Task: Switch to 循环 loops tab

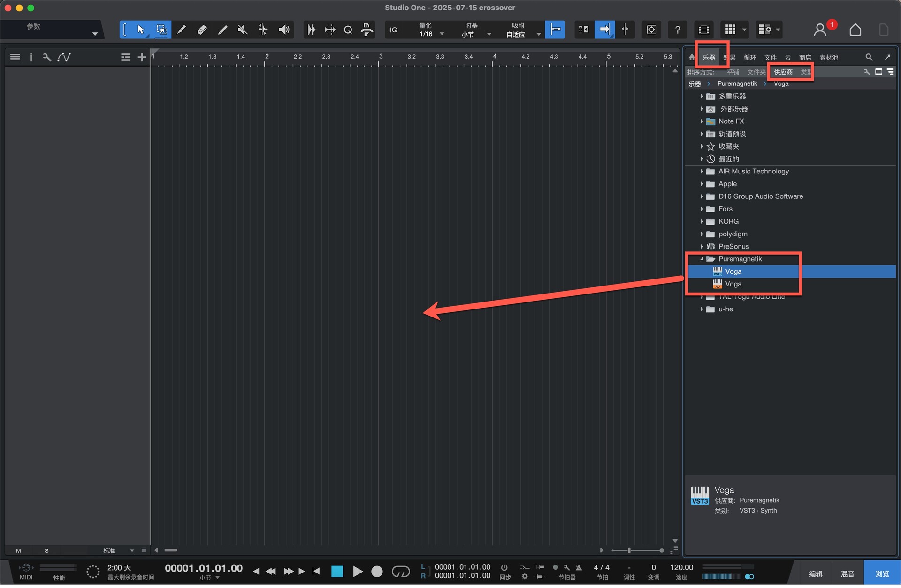Action: pyautogui.click(x=749, y=58)
